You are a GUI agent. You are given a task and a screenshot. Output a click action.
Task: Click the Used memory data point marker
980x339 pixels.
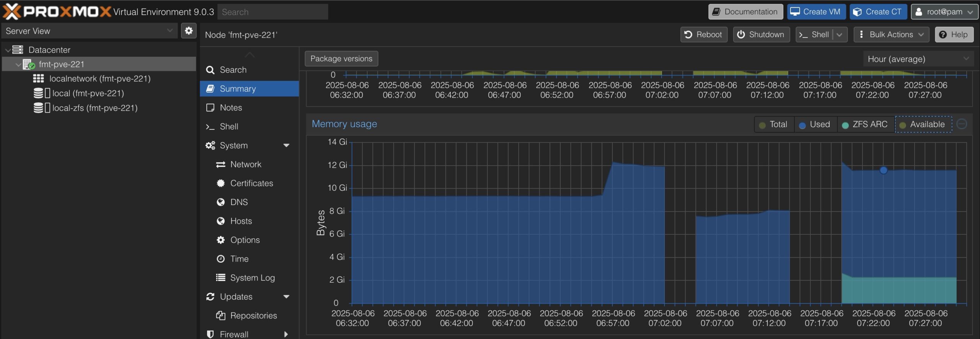883,170
